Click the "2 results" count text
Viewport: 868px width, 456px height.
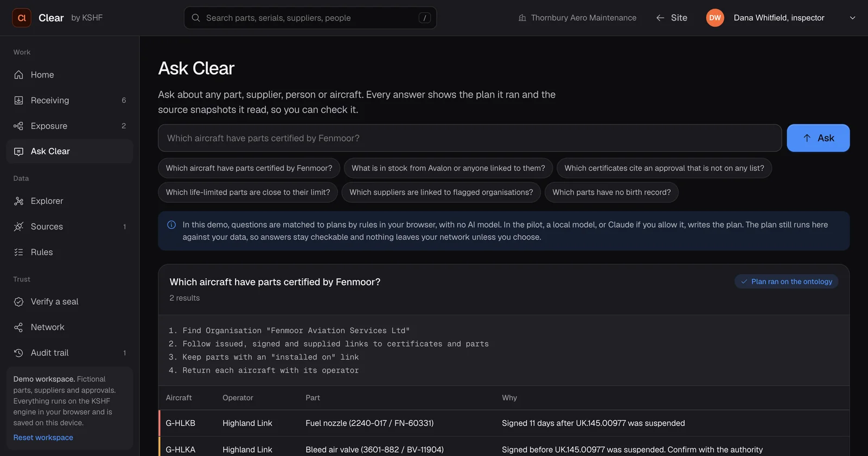(x=184, y=298)
